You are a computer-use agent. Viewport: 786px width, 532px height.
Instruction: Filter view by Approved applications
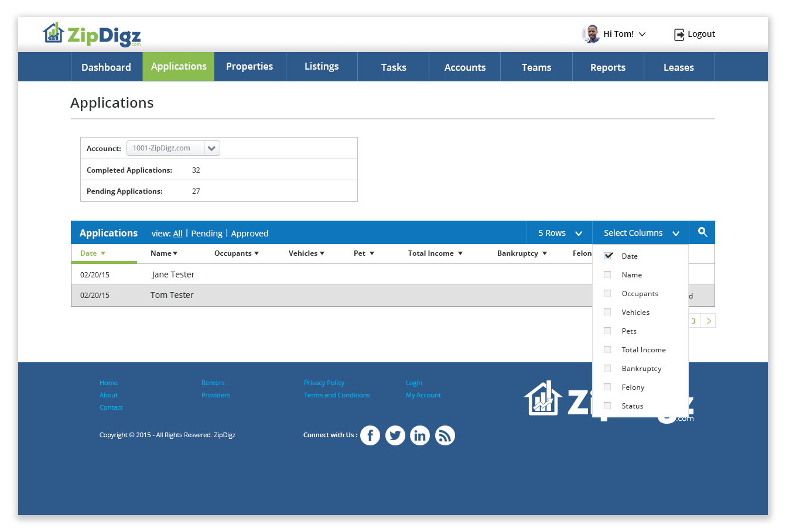tap(250, 234)
